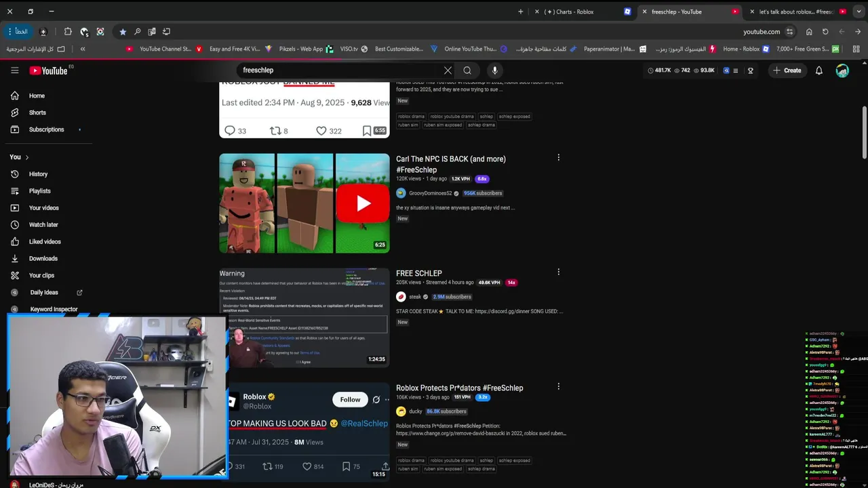Screen dimensions: 868x488
Task: Click the schlep exposed tag on ducky video
Action: click(x=515, y=461)
